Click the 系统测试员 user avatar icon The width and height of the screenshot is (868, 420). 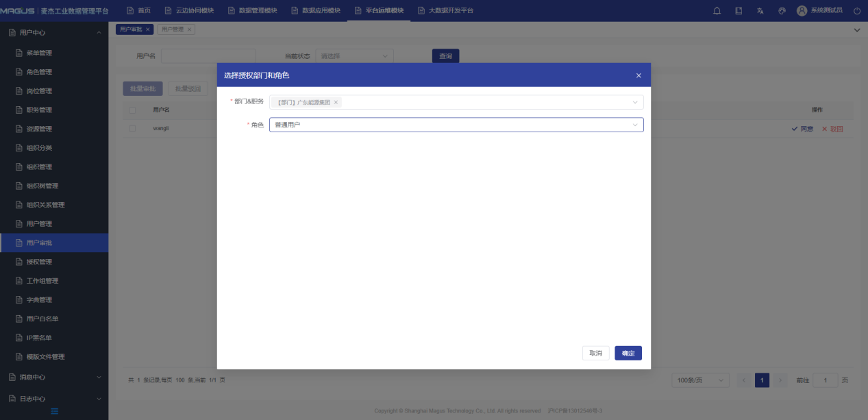click(802, 11)
